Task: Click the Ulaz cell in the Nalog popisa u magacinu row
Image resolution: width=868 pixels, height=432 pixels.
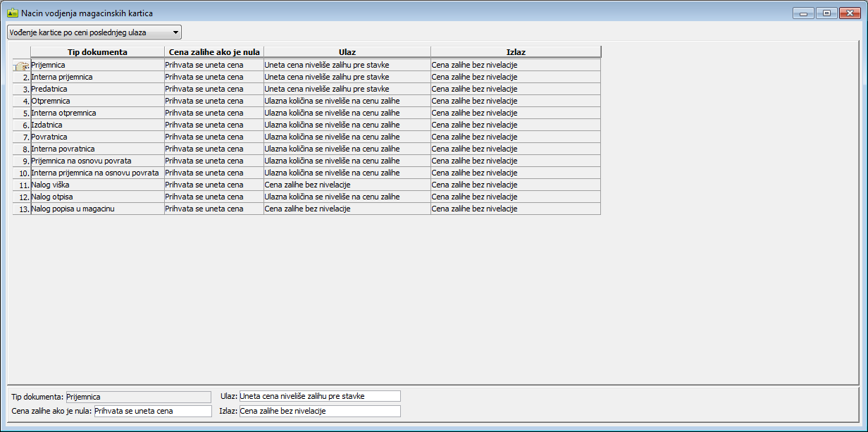Action: (347, 209)
